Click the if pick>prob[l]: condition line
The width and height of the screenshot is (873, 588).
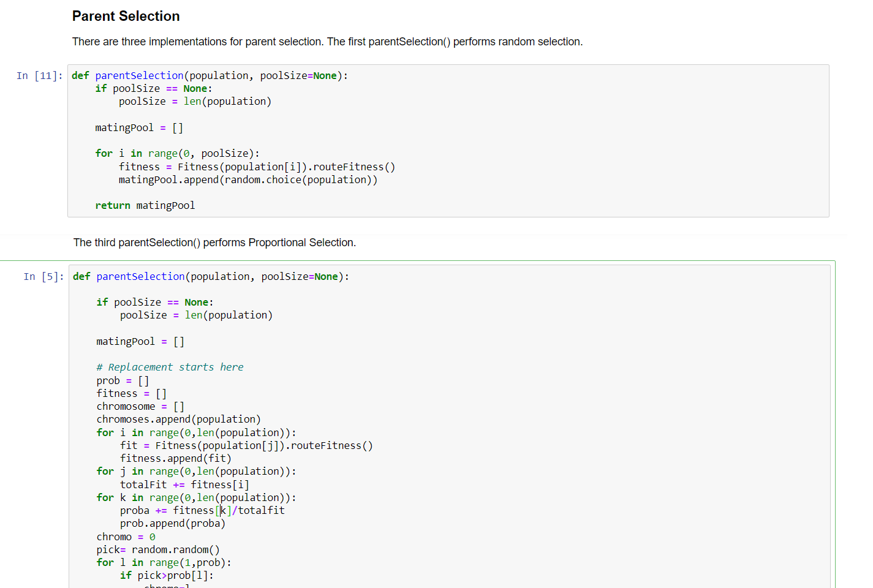pyautogui.click(x=167, y=575)
